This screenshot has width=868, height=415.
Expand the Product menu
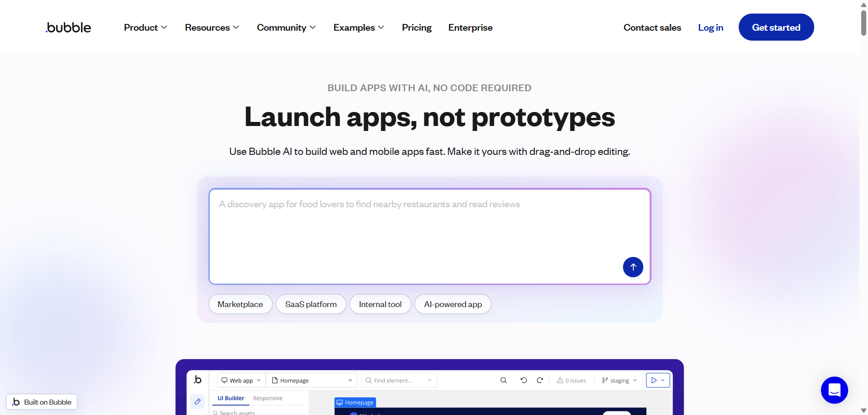click(146, 28)
